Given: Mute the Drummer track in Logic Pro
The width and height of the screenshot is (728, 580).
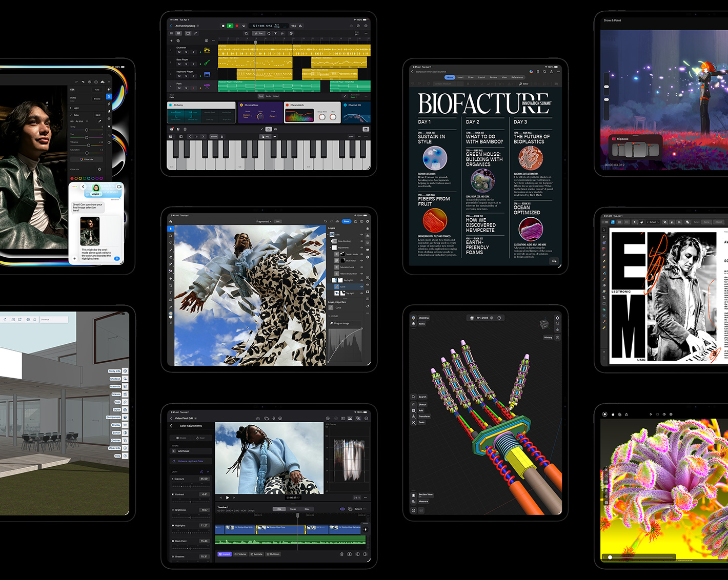Looking at the screenshot, I should (179, 52).
